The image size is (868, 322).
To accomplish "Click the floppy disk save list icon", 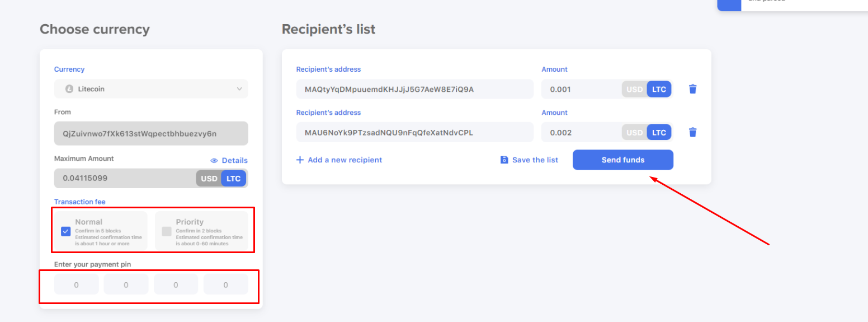I will (x=504, y=160).
